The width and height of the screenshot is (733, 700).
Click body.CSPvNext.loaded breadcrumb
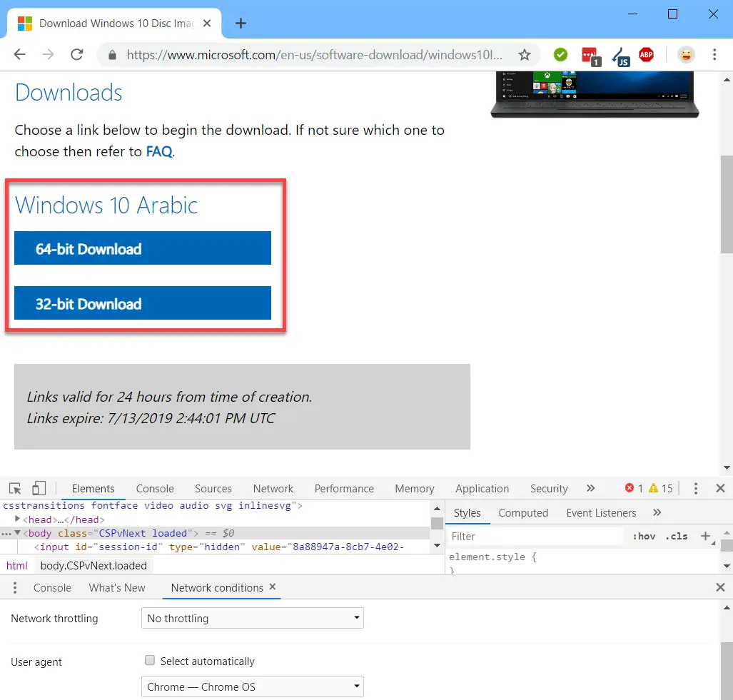(x=93, y=565)
